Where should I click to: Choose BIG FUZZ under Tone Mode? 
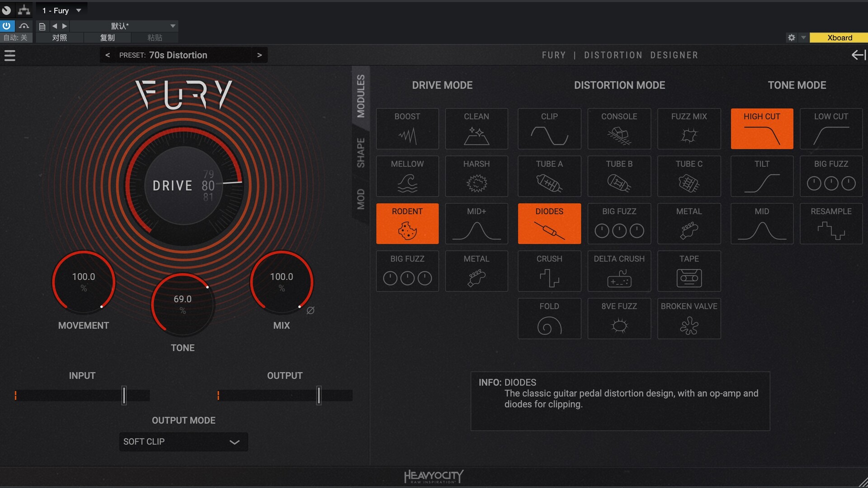(831, 176)
